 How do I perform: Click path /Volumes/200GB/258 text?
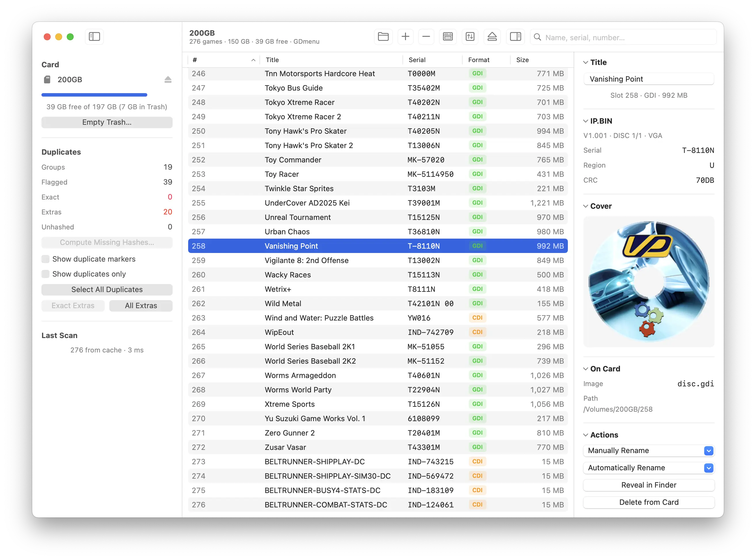point(618,409)
